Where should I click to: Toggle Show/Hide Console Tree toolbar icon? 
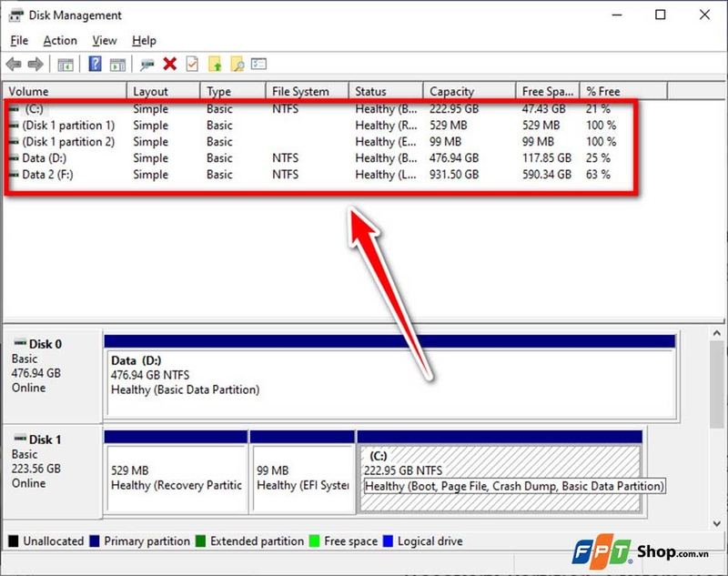(x=65, y=65)
